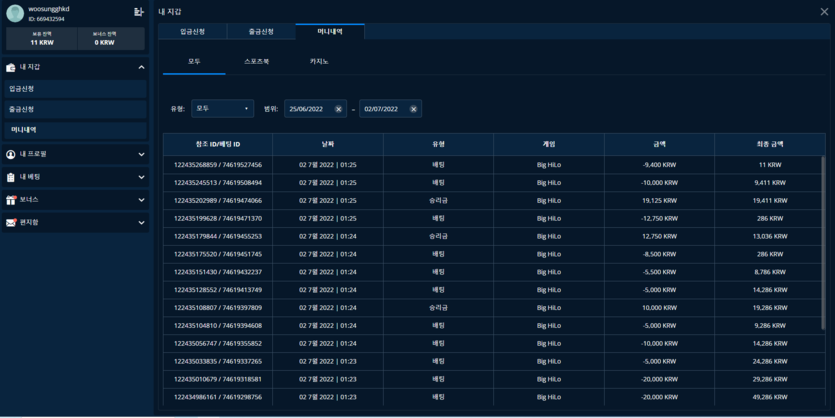Click reference ID 122435202989 / 74619474066
Image resolution: width=835 pixels, height=418 pixels.
tap(218, 201)
